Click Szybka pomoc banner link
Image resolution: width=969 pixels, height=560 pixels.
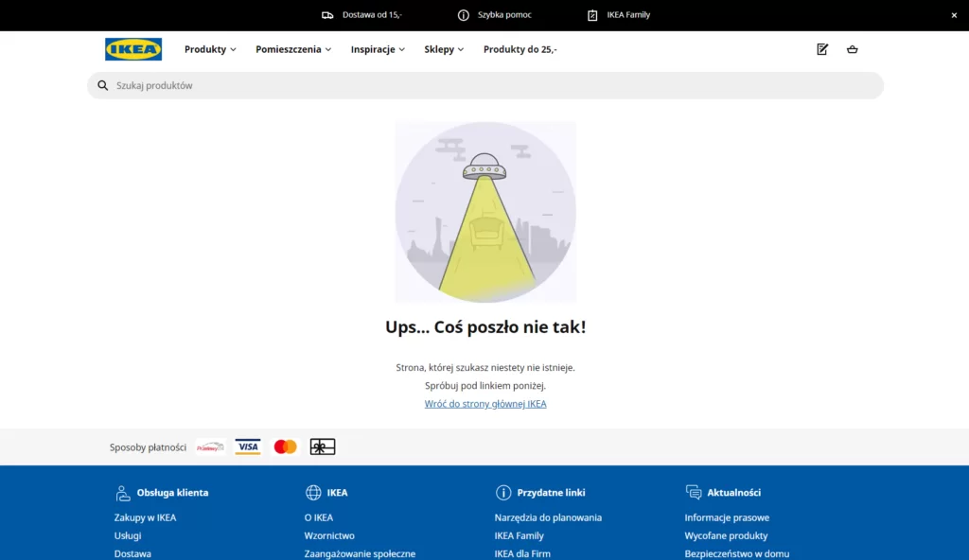[504, 15]
